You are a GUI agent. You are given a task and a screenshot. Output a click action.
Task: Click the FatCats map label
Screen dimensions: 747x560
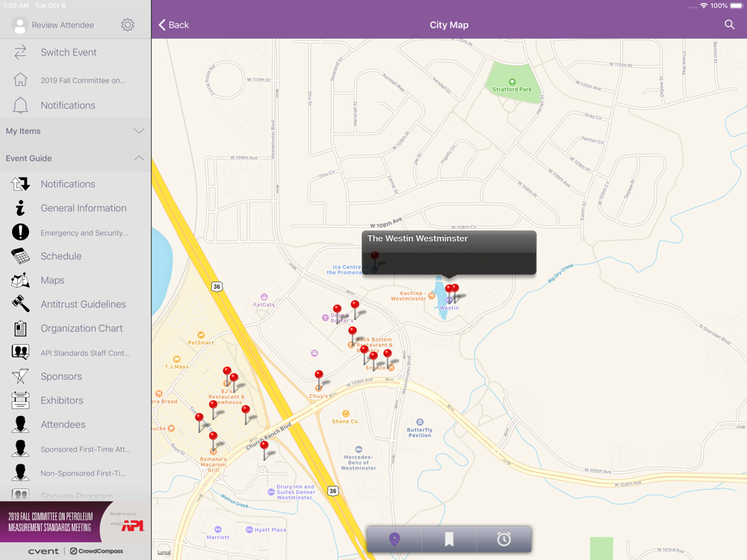264,305
